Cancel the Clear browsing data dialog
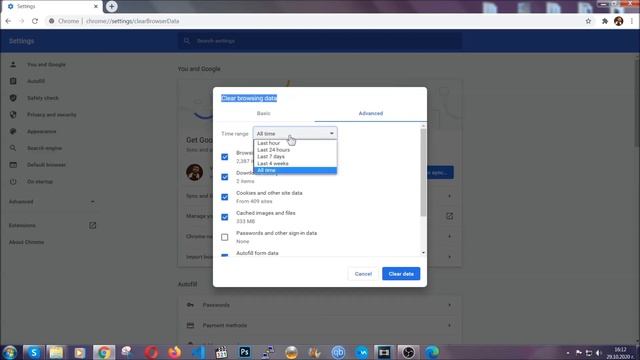 point(363,274)
